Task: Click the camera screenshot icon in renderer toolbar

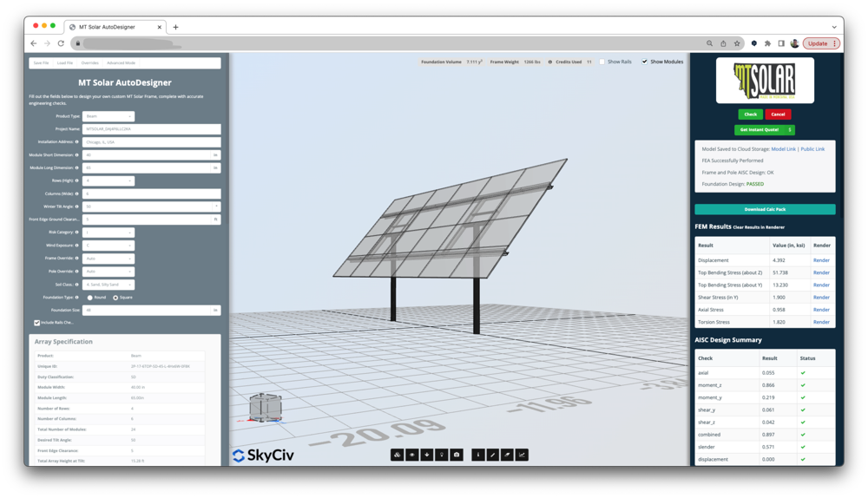Action: point(457,455)
